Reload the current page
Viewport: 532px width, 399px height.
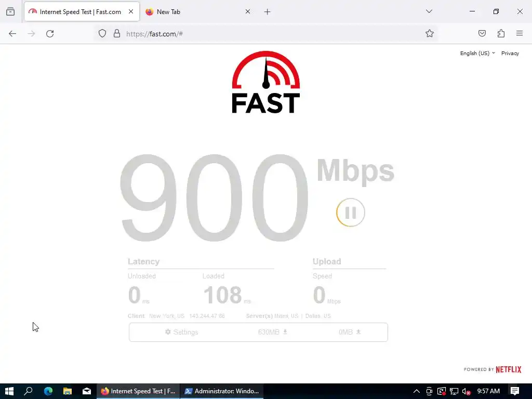tap(50, 33)
